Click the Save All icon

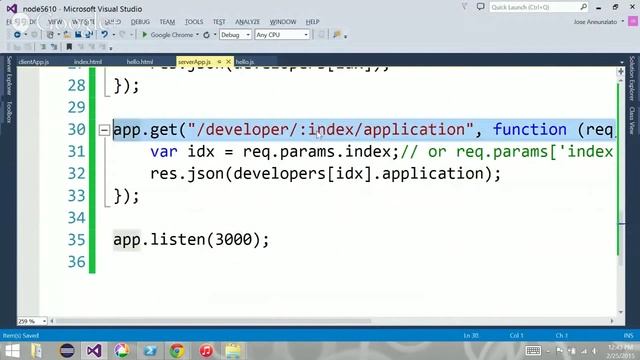click(x=89, y=35)
